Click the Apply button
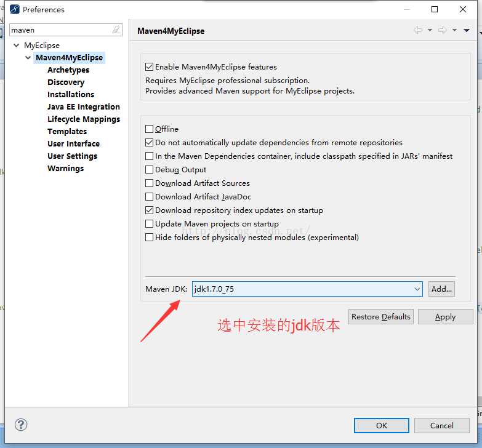 click(446, 316)
